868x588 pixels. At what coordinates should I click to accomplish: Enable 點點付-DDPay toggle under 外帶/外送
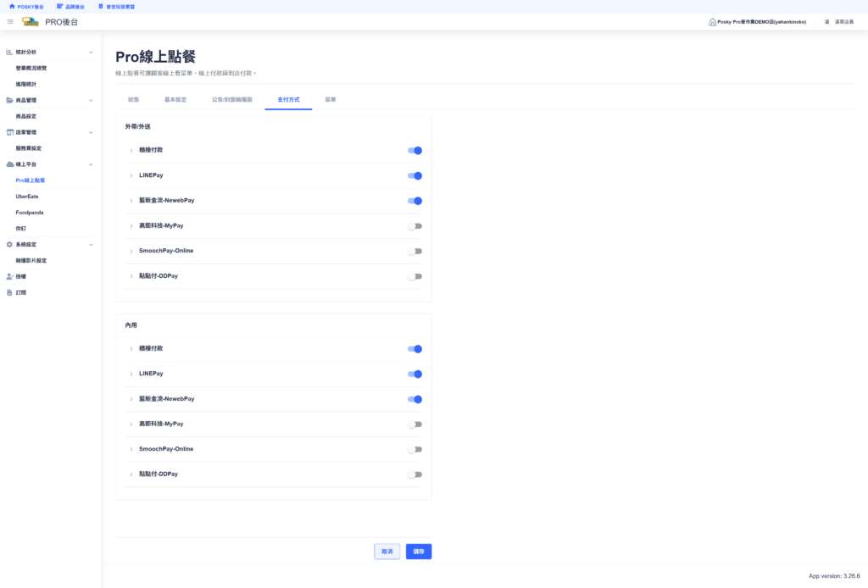coord(415,276)
